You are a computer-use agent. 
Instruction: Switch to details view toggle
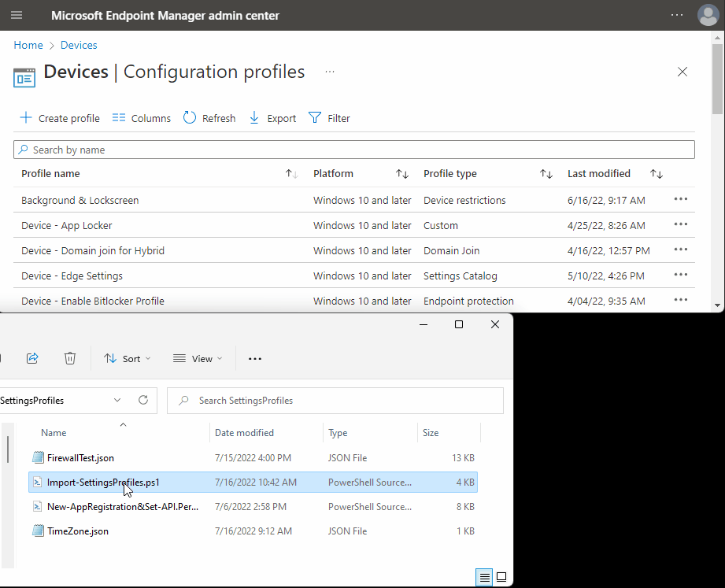[485, 577]
